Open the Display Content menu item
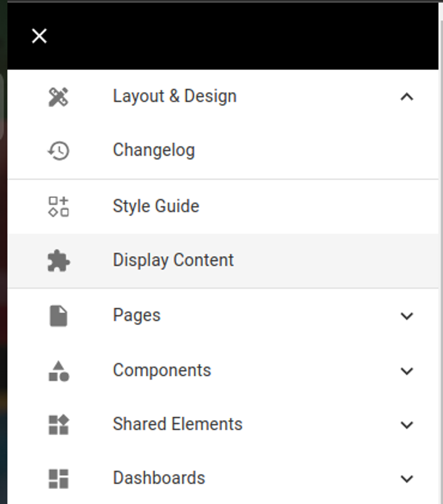 click(174, 260)
